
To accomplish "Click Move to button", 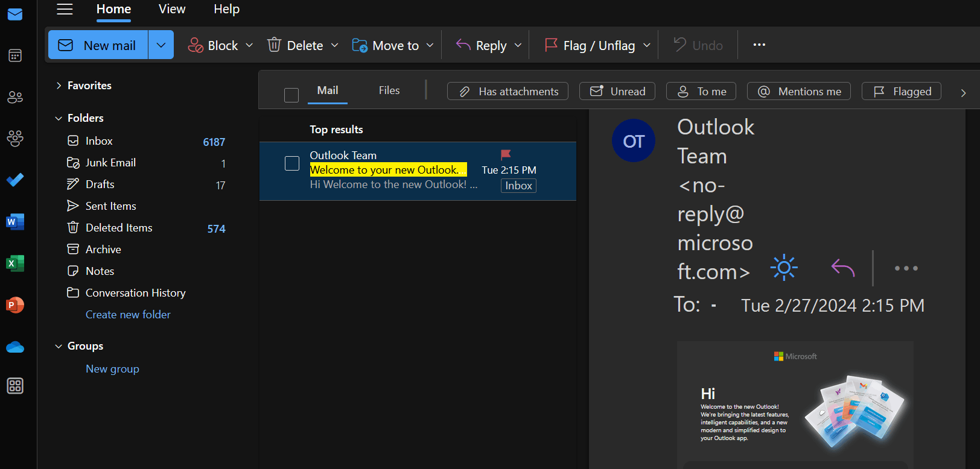I will [x=385, y=45].
